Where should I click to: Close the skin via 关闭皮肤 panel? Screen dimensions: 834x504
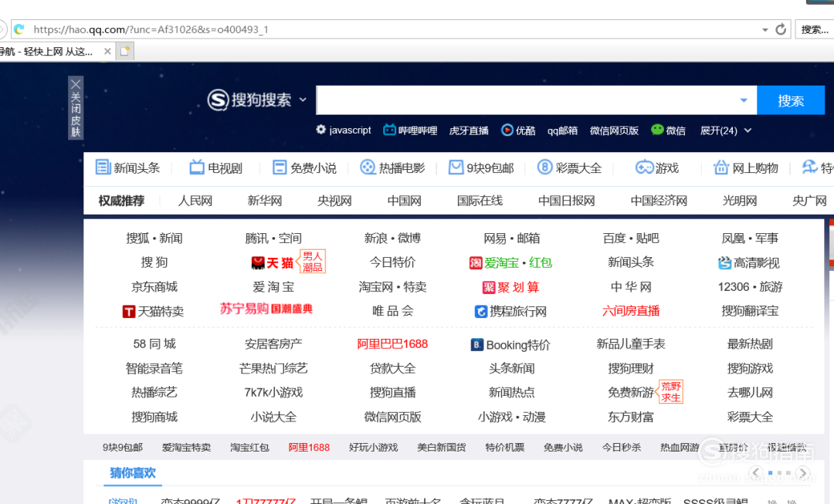click(x=76, y=107)
